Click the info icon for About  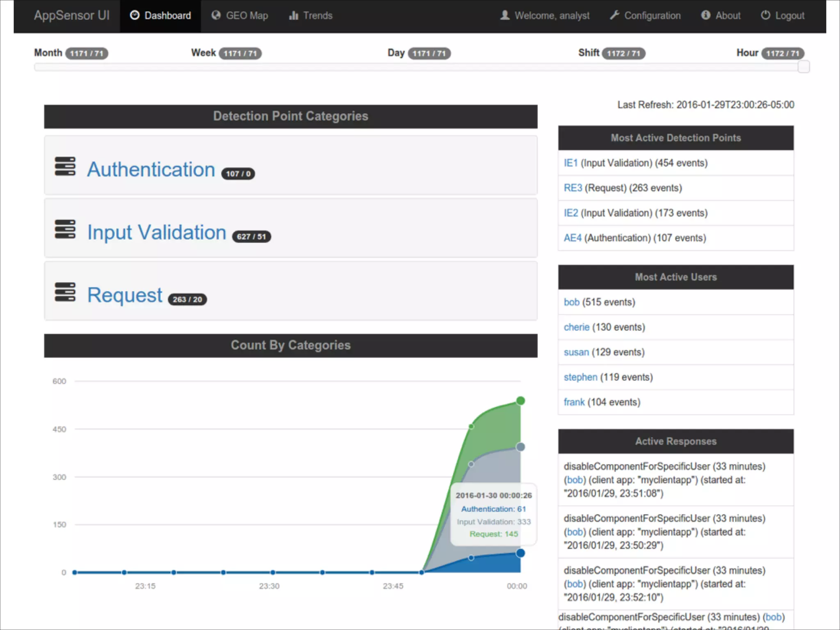point(705,16)
